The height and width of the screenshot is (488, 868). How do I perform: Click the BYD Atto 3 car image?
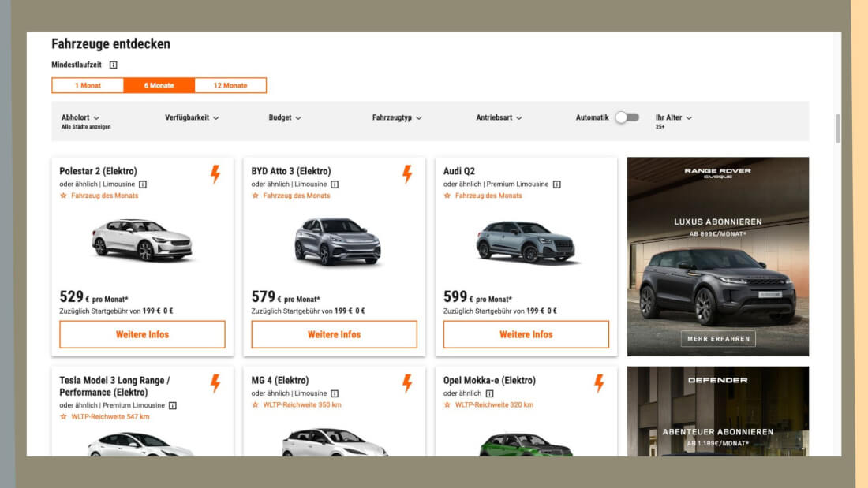337,240
